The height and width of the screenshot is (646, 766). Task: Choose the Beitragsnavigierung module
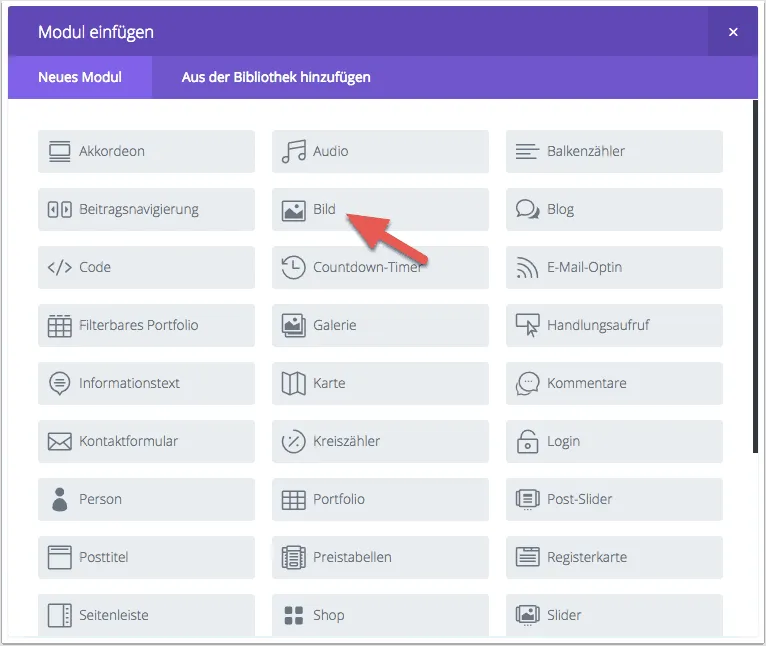[146, 209]
